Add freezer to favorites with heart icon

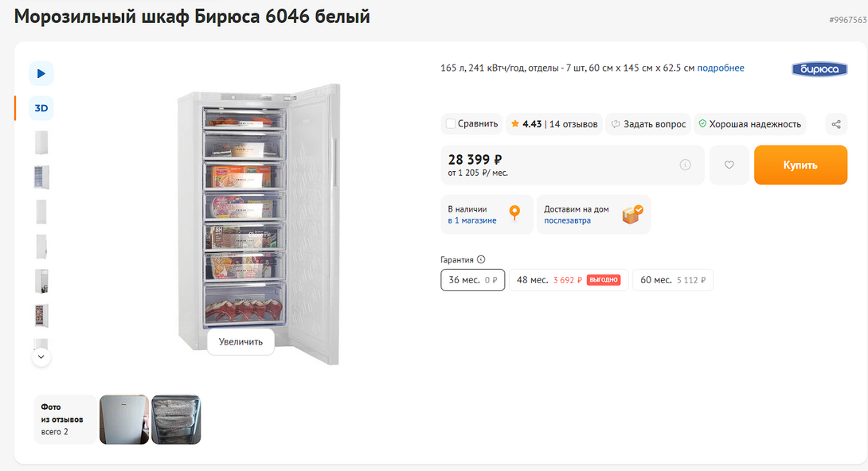click(729, 165)
